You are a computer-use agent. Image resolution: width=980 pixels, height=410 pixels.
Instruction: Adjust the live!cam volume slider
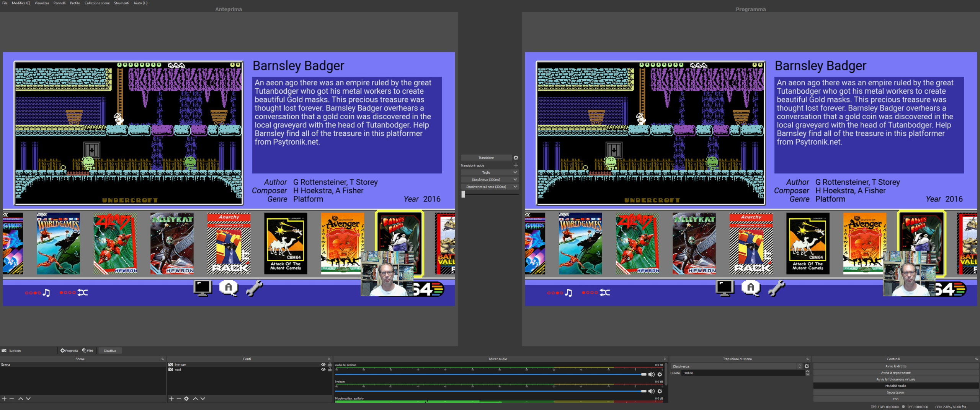click(491, 391)
